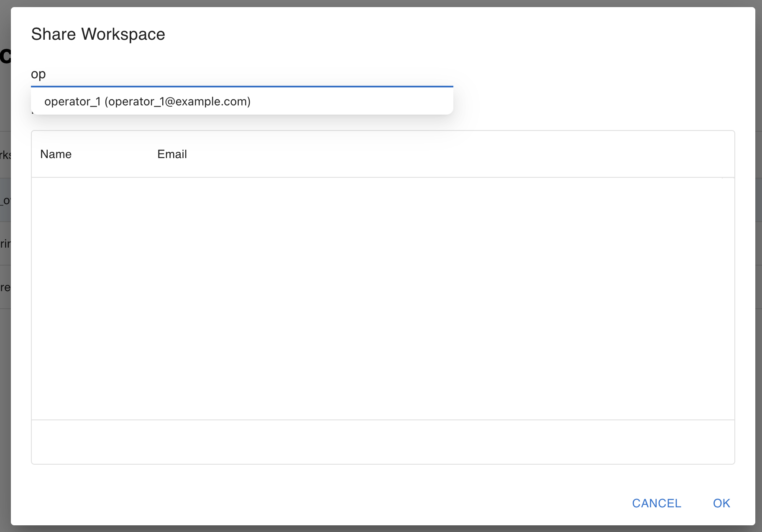Select operator_1 suggestion from autocomplete list
This screenshot has width=762, height=532.
point(242,102)
